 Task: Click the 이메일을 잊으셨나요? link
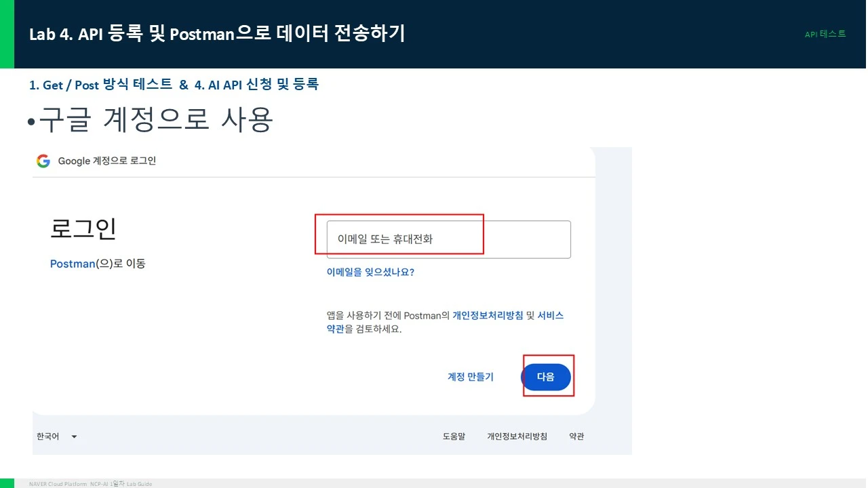370,272
